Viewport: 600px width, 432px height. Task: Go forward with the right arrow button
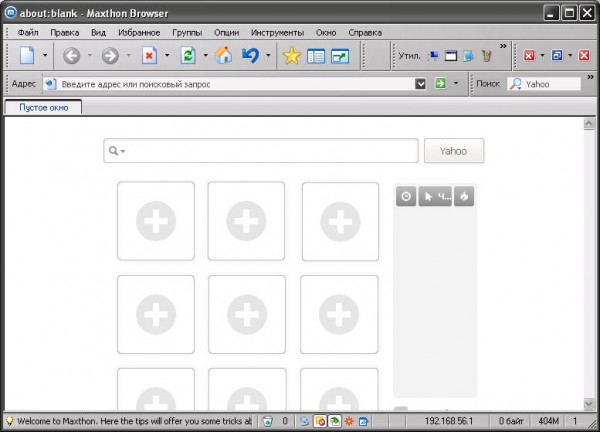tap(110, 56)
